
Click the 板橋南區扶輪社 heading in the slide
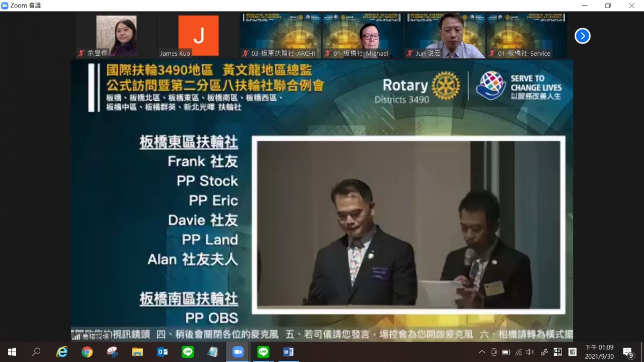click(189, 298)
